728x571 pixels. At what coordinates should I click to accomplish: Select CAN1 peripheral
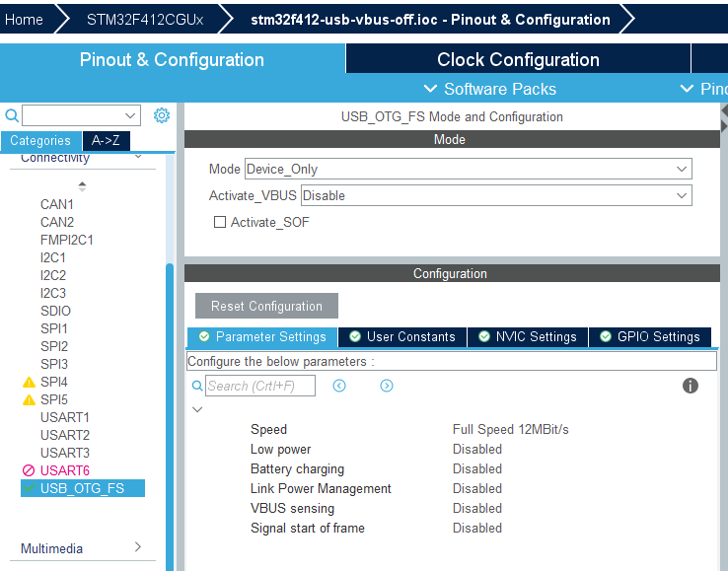[x=57, y=204]
